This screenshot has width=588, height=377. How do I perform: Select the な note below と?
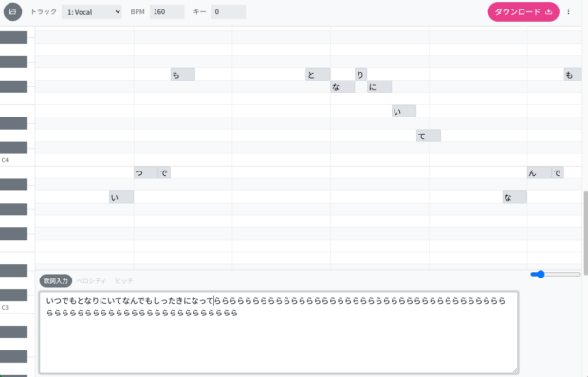[x=342, y=86]
